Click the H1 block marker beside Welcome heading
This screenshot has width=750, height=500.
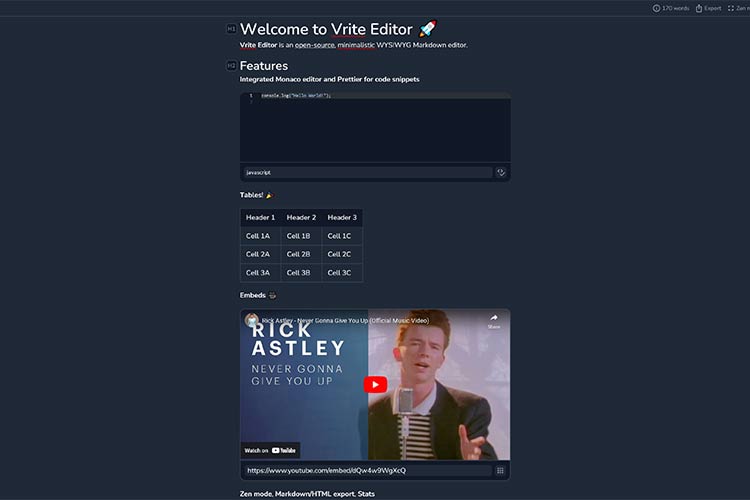point(231,29)
